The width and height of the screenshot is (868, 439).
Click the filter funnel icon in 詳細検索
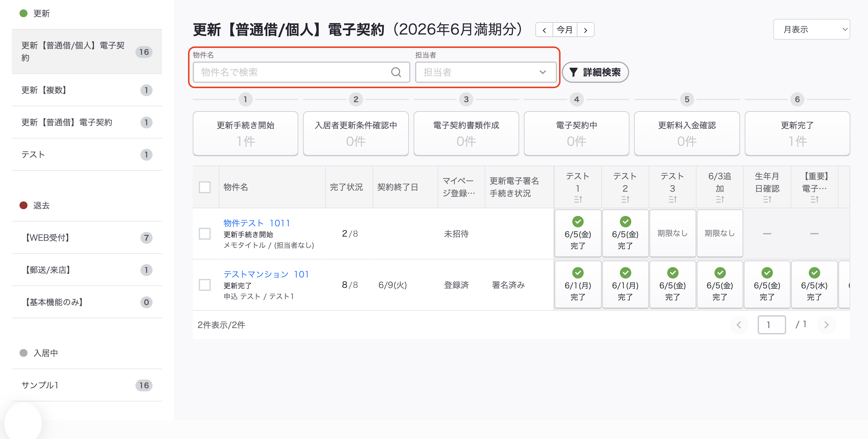pyautogui.click(x=573, y=72)
